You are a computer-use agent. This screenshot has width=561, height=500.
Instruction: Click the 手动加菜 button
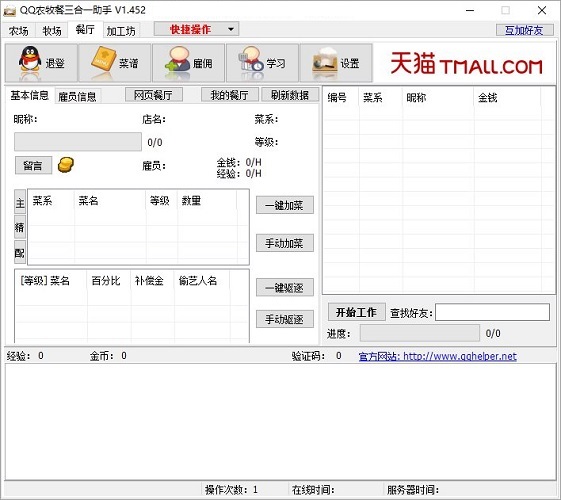[284, 243]
